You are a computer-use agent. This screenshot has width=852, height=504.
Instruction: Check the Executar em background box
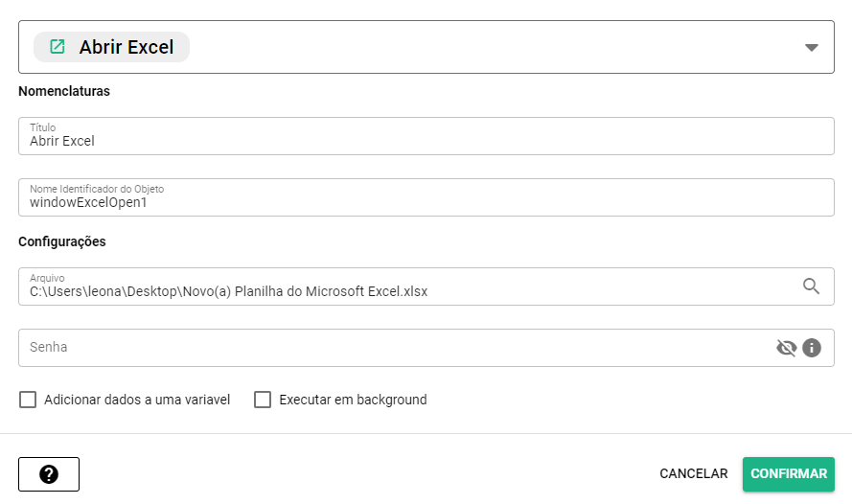click(263, 400)
